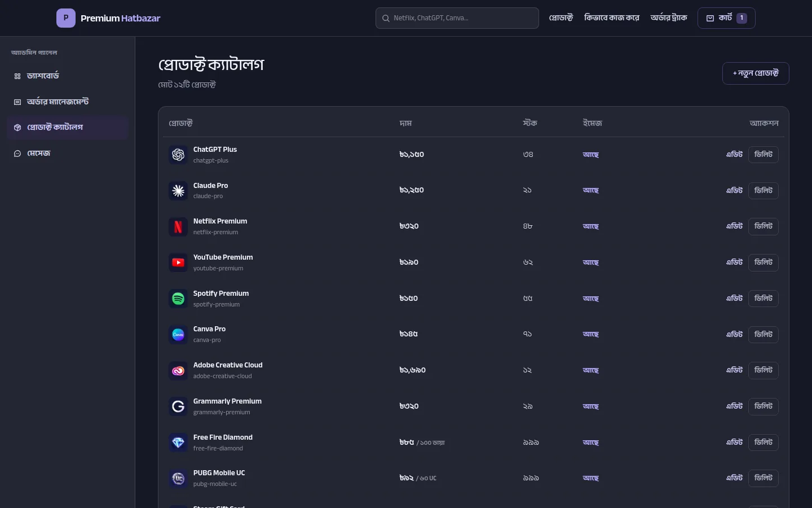Open অর্ডার ম্যানেজমেন্ট in the sidebar
Screen dimensions: 812x508
coord(68,102)
